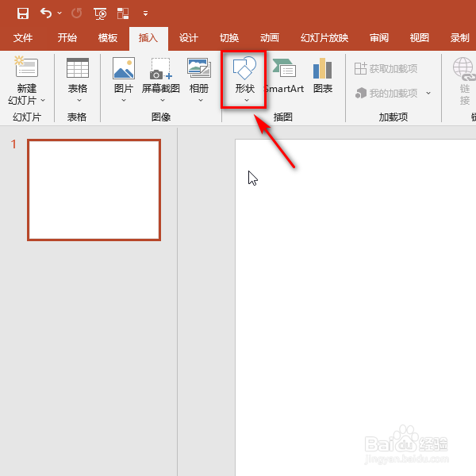Switch to the 审阅 tab

[379, 38]
